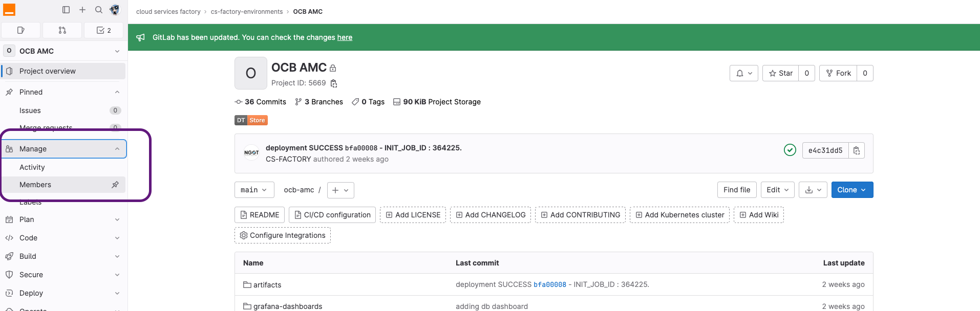Viewport: 980px width, 311px height.
Task: Click the Find file button
Action: [737, 190]
